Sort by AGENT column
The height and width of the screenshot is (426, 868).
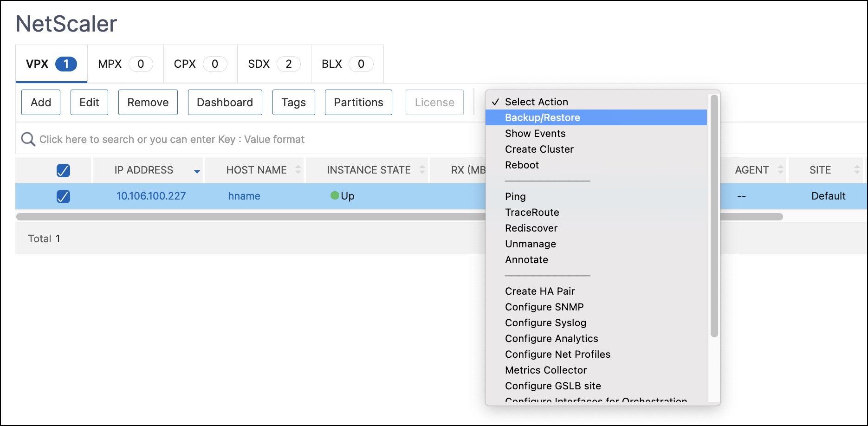pos(780,170)
